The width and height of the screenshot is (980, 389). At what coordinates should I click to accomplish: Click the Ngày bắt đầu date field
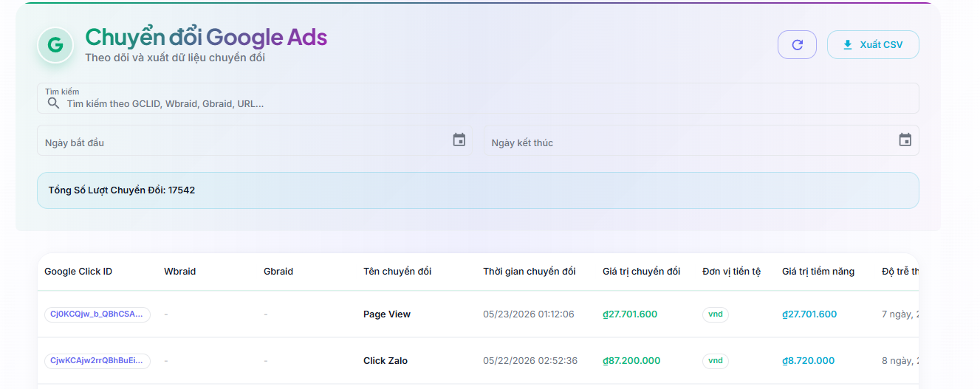254,140
